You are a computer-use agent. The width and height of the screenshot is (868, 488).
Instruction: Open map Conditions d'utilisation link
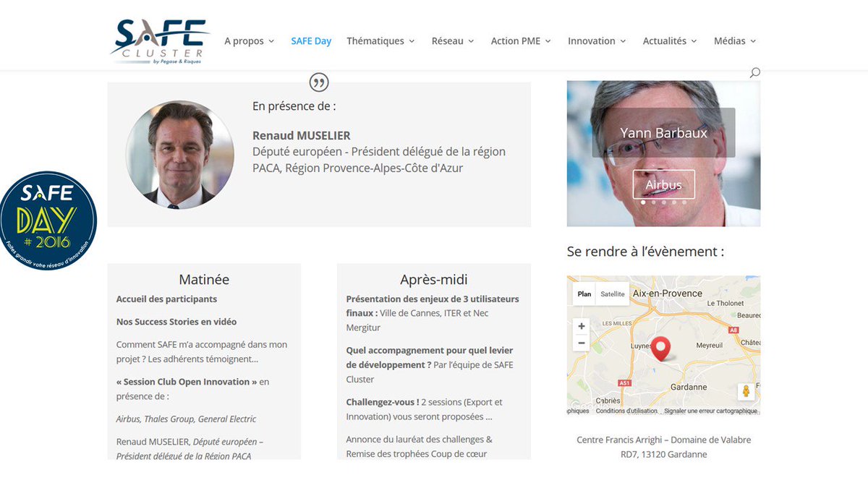626,411
